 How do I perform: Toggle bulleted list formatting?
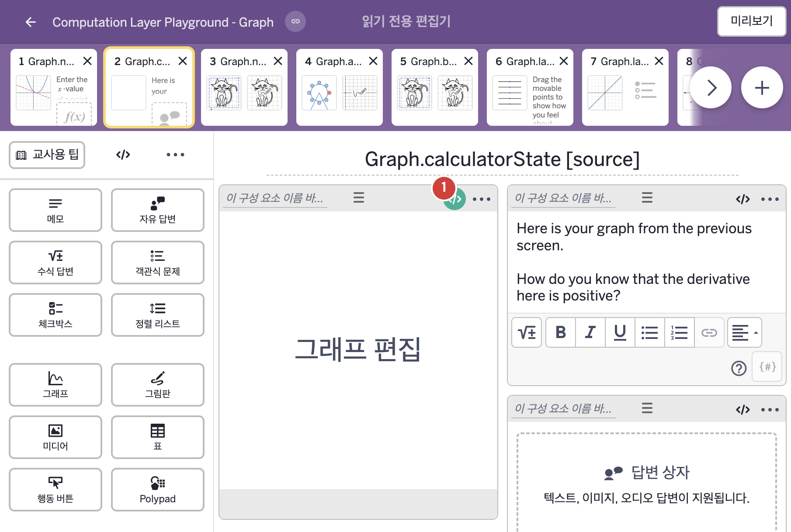(650, 332)
